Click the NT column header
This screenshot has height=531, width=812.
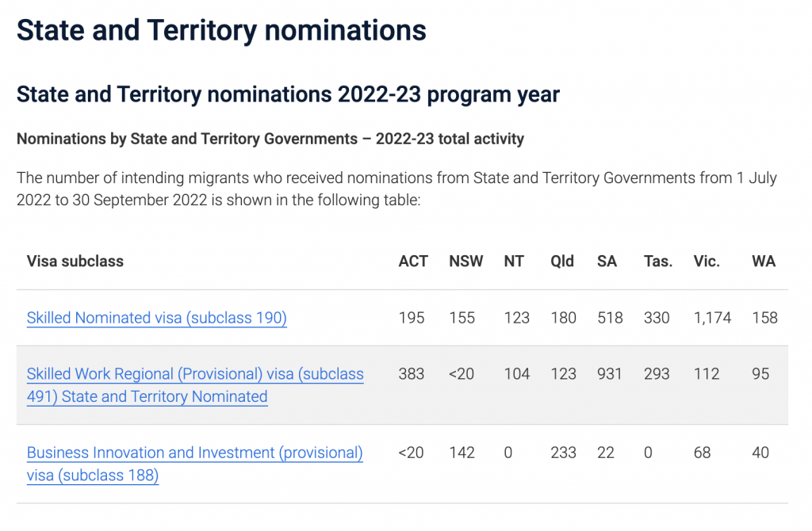pyautogui.click(x=514, y=261)
